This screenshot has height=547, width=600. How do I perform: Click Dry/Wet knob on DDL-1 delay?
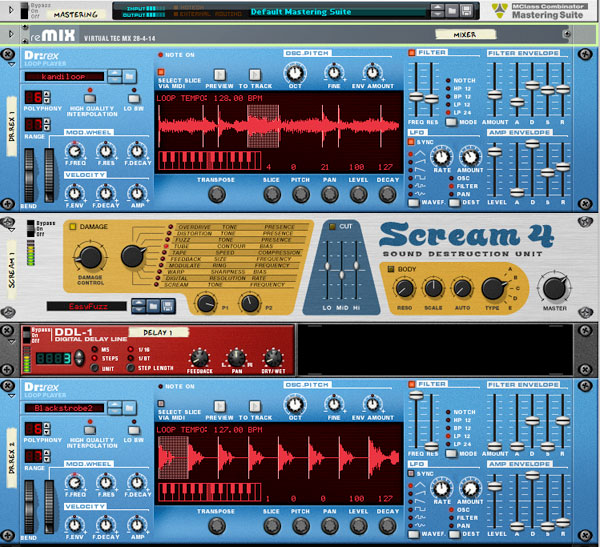tap(273, 358)
